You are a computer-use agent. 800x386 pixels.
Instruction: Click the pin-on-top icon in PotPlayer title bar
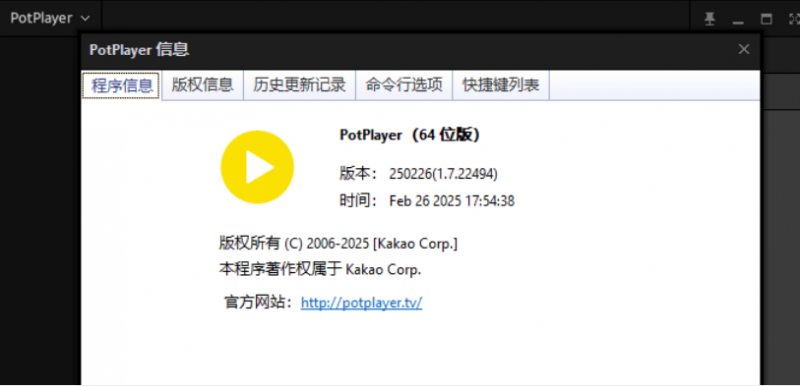710,19
